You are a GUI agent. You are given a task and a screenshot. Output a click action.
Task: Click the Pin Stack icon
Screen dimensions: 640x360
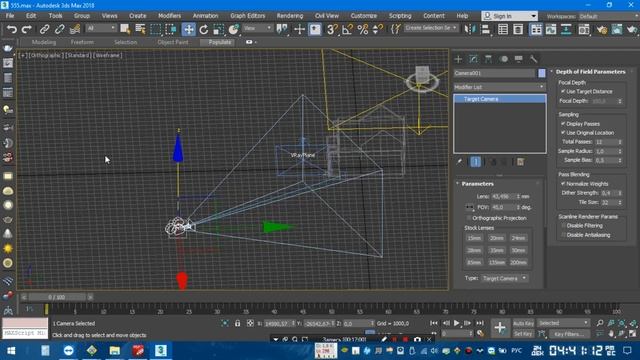(x=460, y=162)
